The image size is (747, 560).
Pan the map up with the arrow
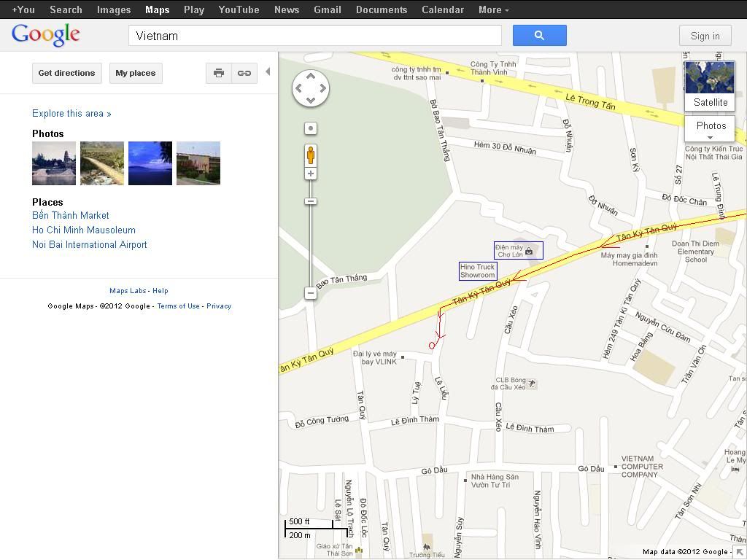311,76
